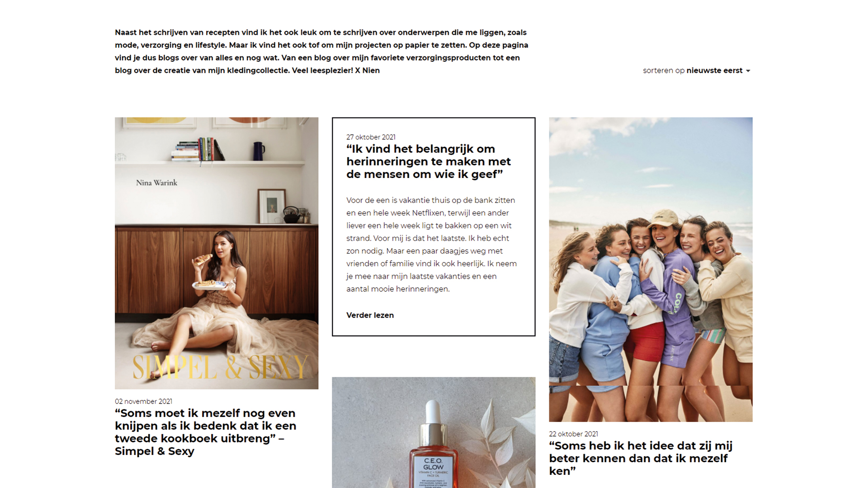The height and width of the screenshot is (488, 868).
Task: Click the 02 november 2021 date label
Action: (143, 401)
